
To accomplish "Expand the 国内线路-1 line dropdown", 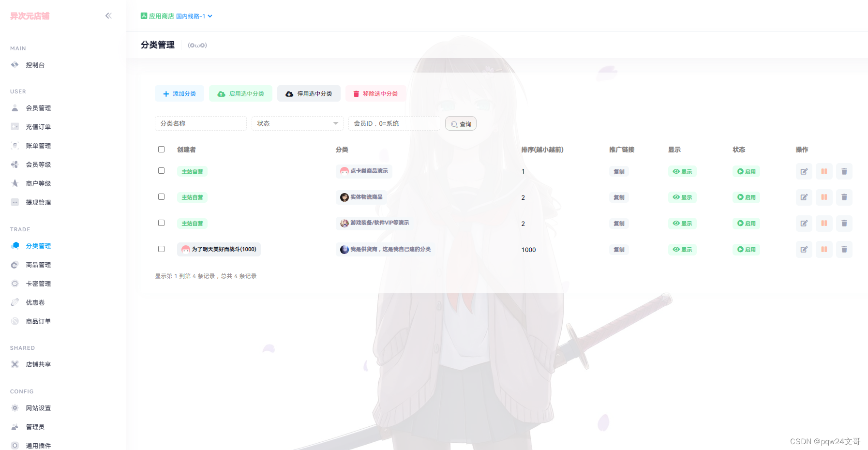I will pos(194,16).
